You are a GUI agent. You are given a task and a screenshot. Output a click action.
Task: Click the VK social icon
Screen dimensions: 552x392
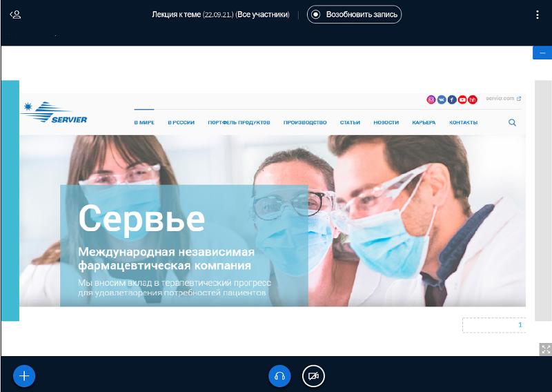click(x=442, y=99)
